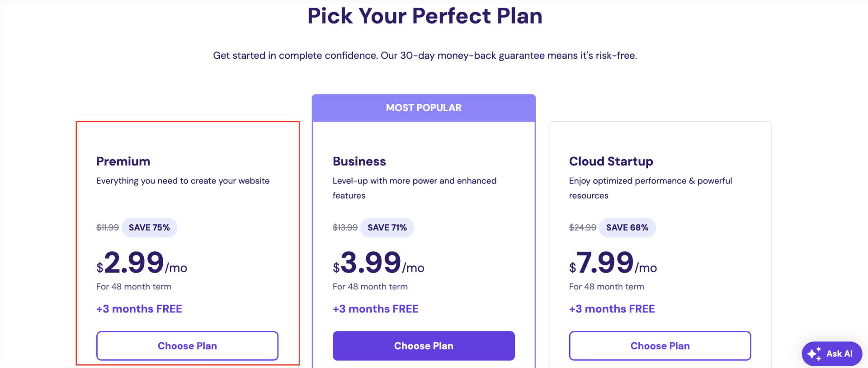Click the $7.99/mo price
The width and height of the screenshot is (868, 368).
coord(613,263)
